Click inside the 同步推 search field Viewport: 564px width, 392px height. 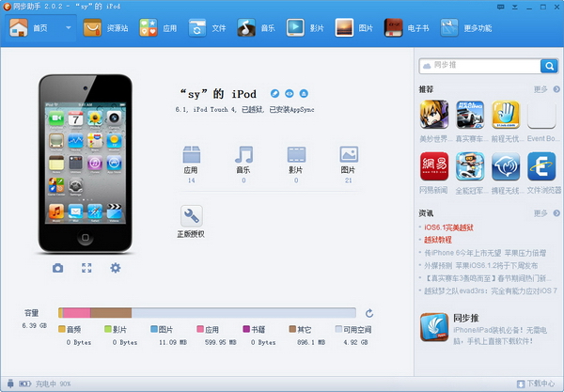[x=479, y=66]
